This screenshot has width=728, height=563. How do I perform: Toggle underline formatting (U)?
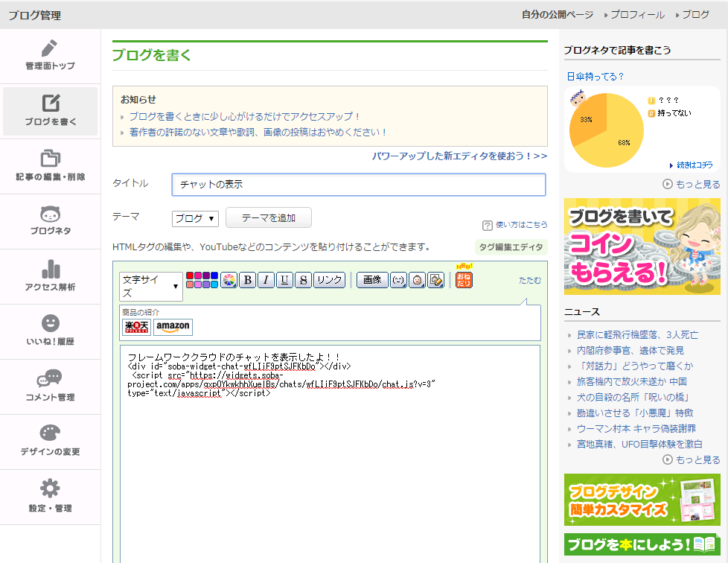284,280
